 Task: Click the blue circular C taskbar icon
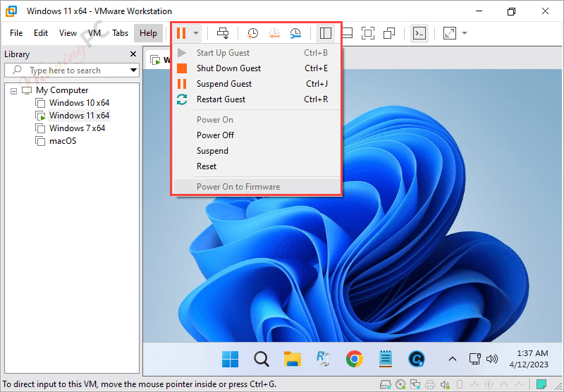point(417,359)
